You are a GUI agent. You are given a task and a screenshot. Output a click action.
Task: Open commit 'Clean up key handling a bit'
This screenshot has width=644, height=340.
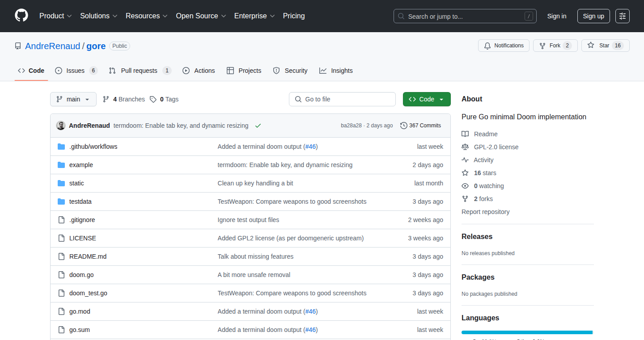[255, 183]
